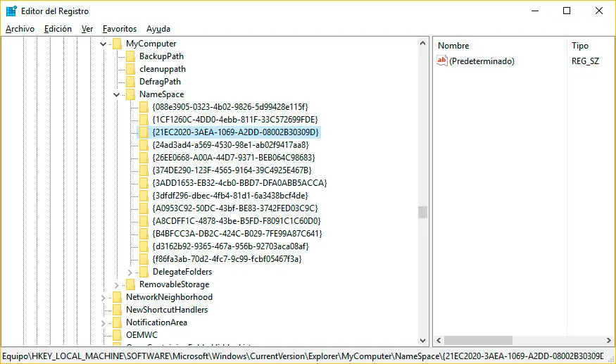Open the Ver menu
Image resolution: width=616 pixels, height=364 pixels.
87,29
